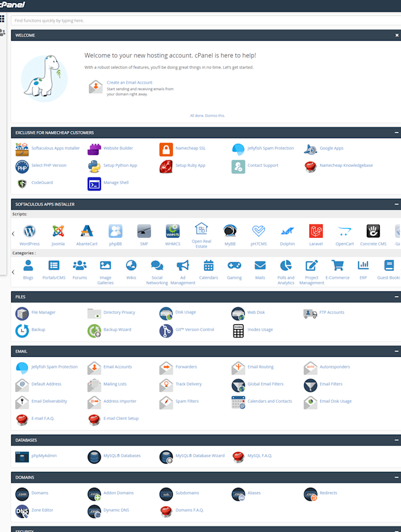401x532 pixels.
Task: Open the phpMyAdmin icon
Action: 22,457
